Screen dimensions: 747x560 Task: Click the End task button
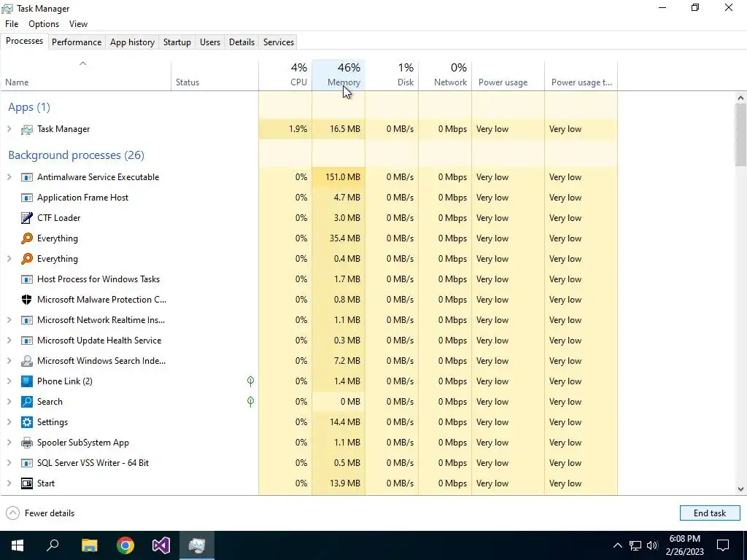pyautogui.click(x=710, y=513)
